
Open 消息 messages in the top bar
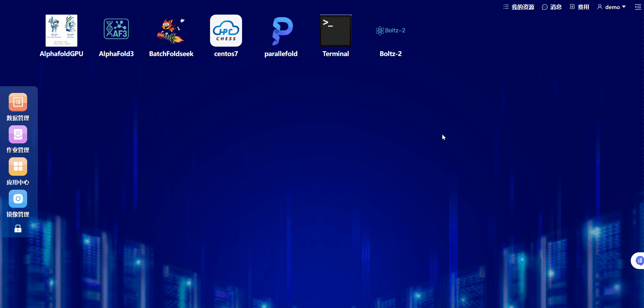[x=552, y=7]
